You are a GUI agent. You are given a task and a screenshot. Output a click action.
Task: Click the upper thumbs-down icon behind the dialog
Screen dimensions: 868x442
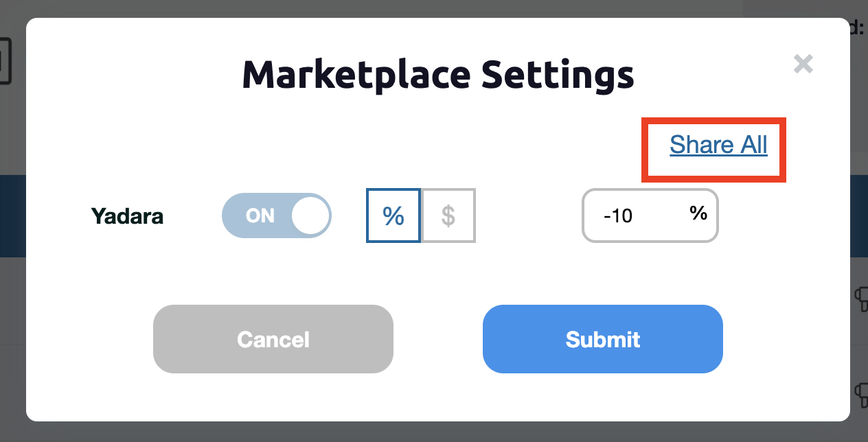860,297
